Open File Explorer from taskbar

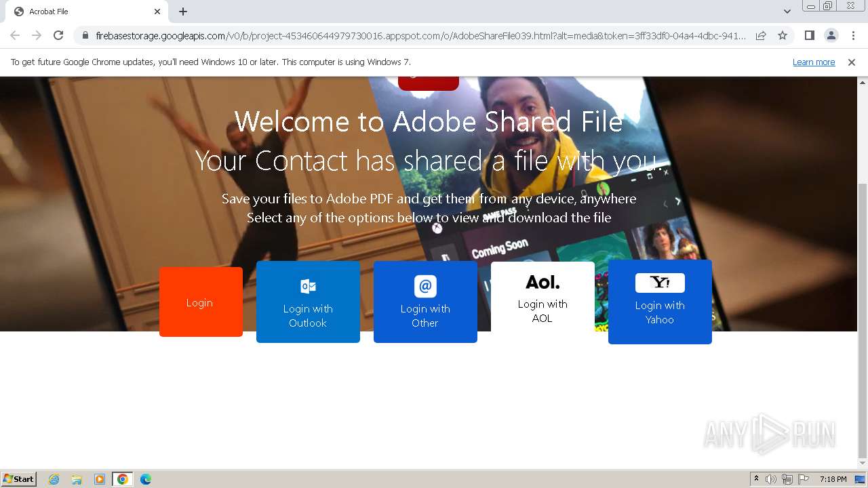(77, 479)
